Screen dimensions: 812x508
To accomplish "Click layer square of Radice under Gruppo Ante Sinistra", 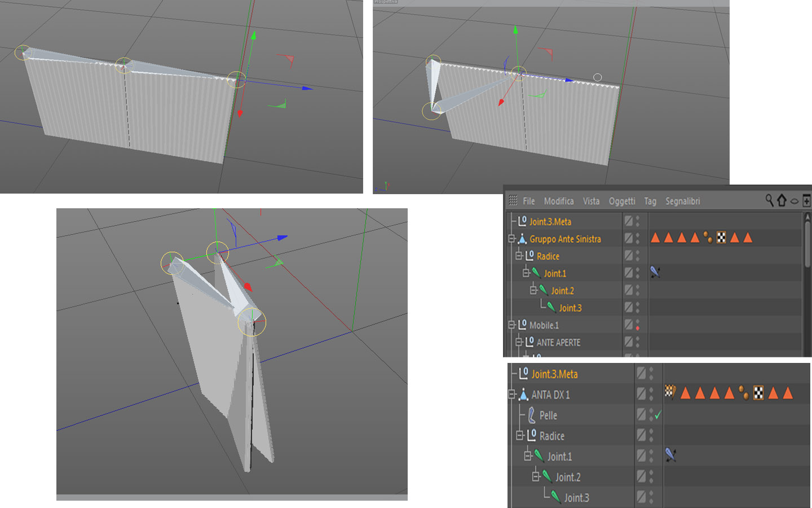I will (628, 256).
